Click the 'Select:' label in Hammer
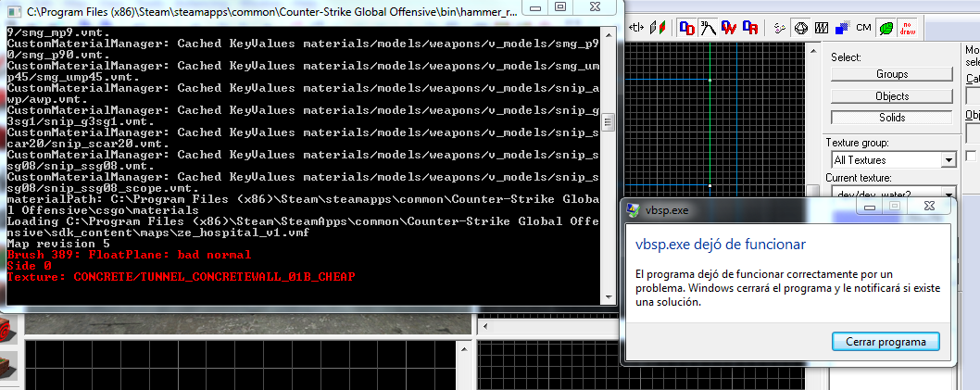Screen dimensions: 980x390 coord(846,57)
